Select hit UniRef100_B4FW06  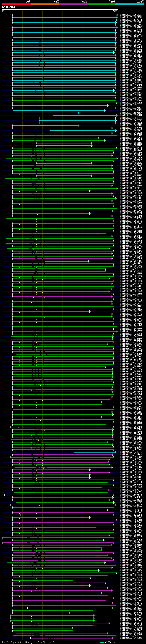pos(131,67)
